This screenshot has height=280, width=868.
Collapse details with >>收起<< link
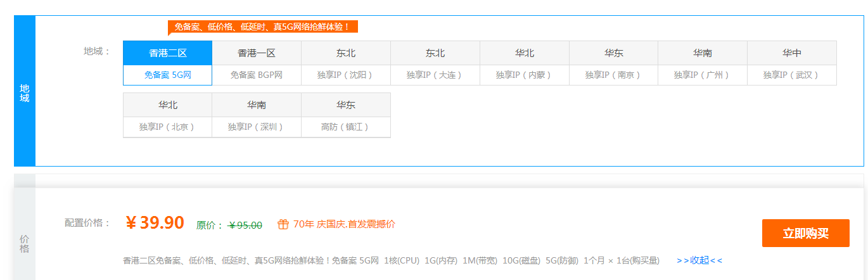click(x=699, y=260)
